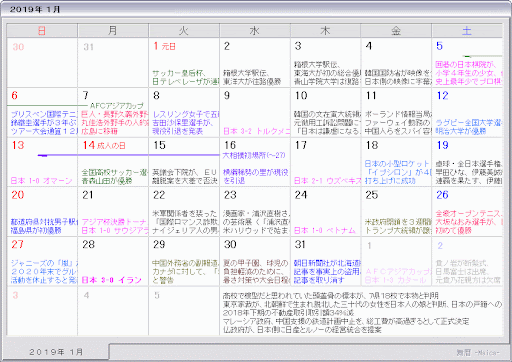Image resolution: width=512 pixels, height=362 pixels.
Task: Click the 2019年 1月 title bar text
Action: 35,9
